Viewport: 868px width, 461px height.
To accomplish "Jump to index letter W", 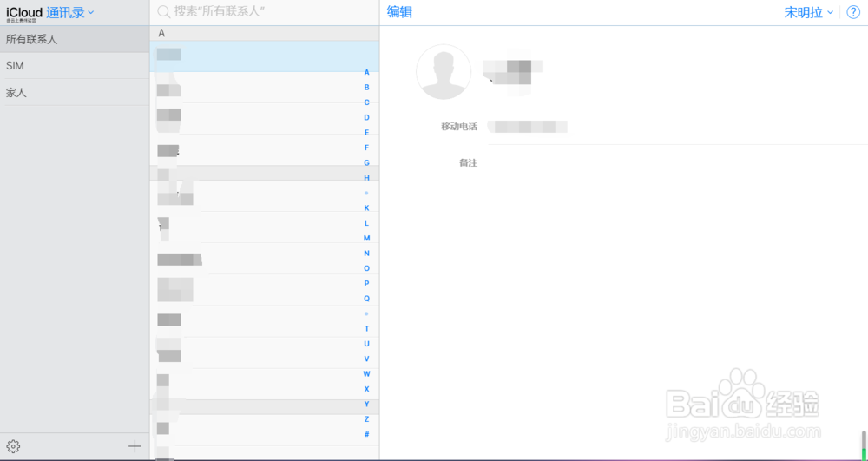I will click(x=366, y=374).
